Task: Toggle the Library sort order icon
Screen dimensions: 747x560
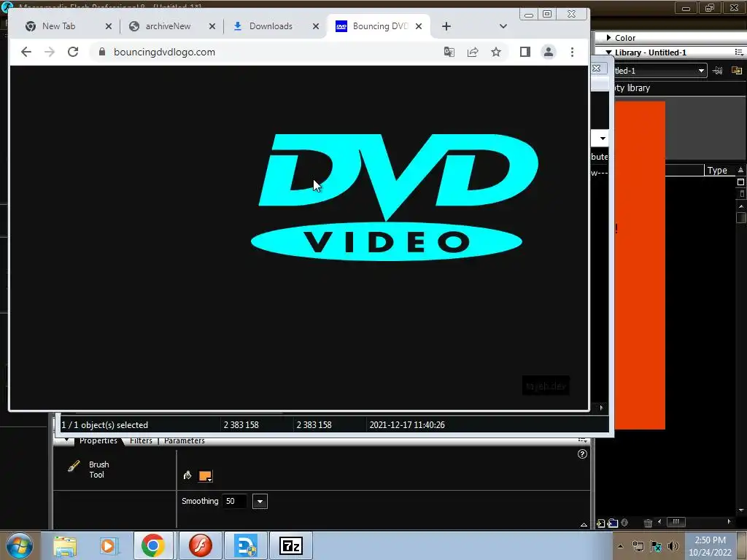Action: click(x=740, y=170)
